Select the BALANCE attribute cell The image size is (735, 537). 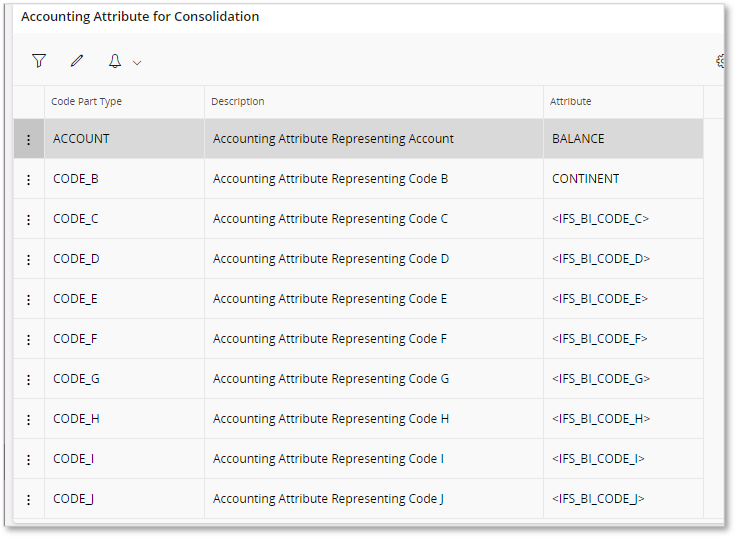[x=623, y=139]
